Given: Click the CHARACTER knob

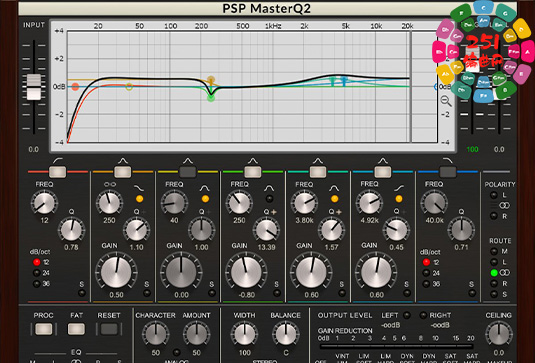Looking at the screenshot, I should click(156, 334).
